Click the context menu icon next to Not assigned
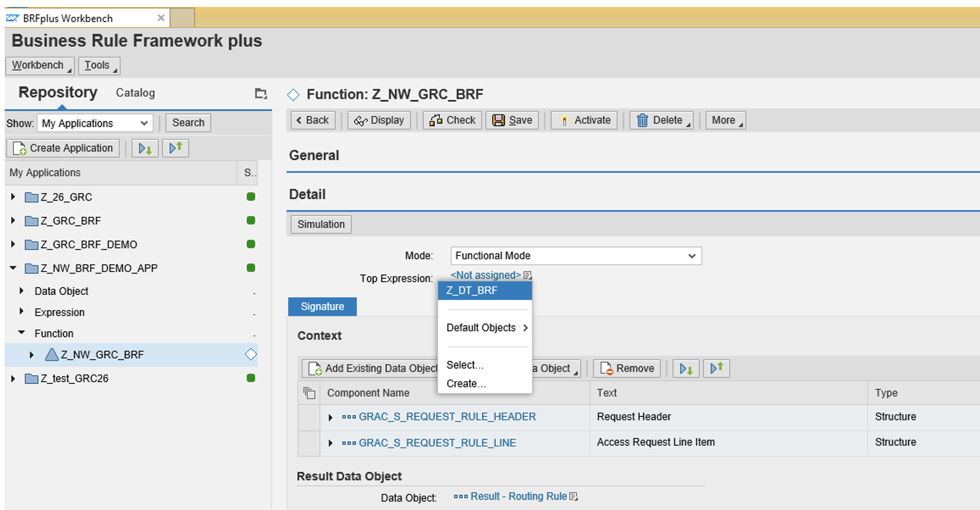Viewport: 980px width, 510px height. point(528,275)
